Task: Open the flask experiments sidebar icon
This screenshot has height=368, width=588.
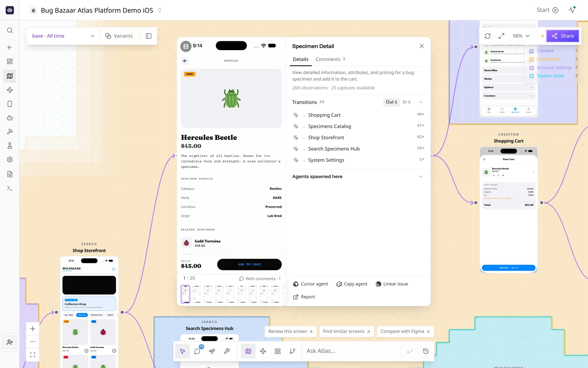Action: 10,146
